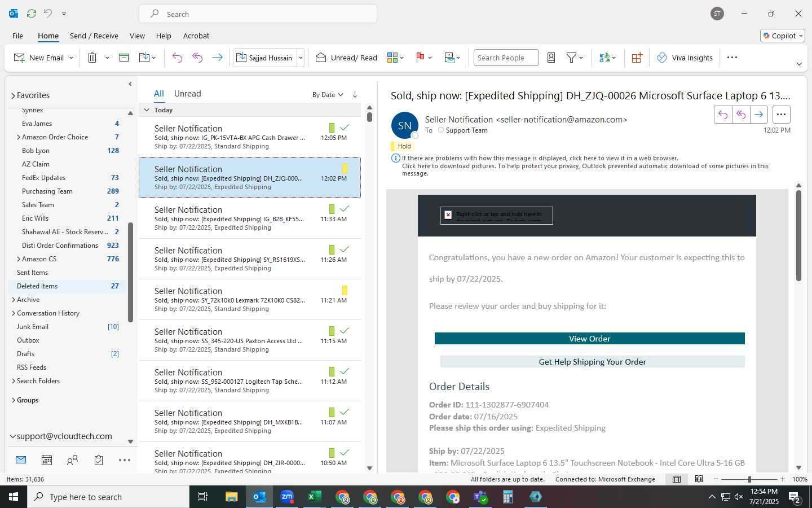This screenshot has height=508, width=812.
Task: Toggle the complete checkmark on 12:05 PM message
Action: pos(345,128)
